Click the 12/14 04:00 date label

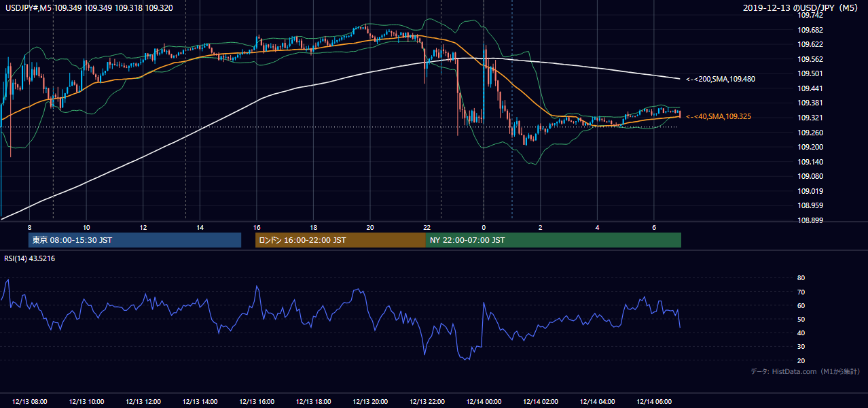pyautogui.click(x=597, y=401)
